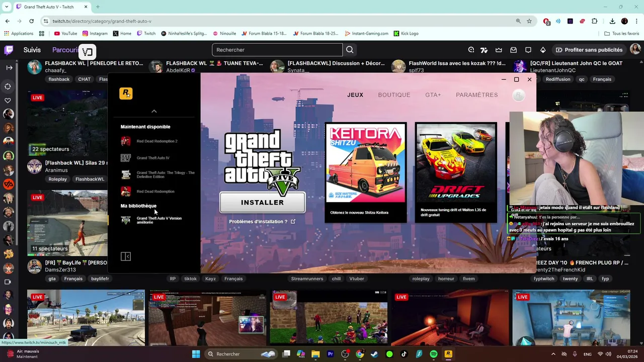Image resolution: width=644 pixels, height=362 pixels.
Task: Click the fyptwitch tag
Action: point(544,279)
